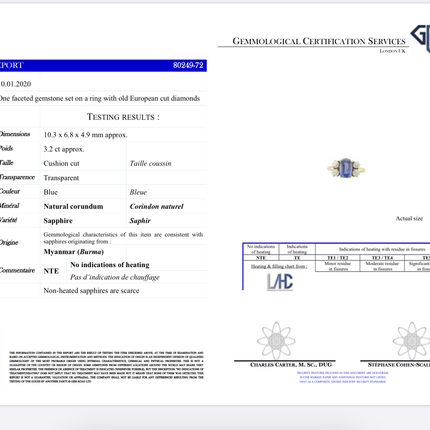Select the 'Testing Results :' heading

(123, 117)
